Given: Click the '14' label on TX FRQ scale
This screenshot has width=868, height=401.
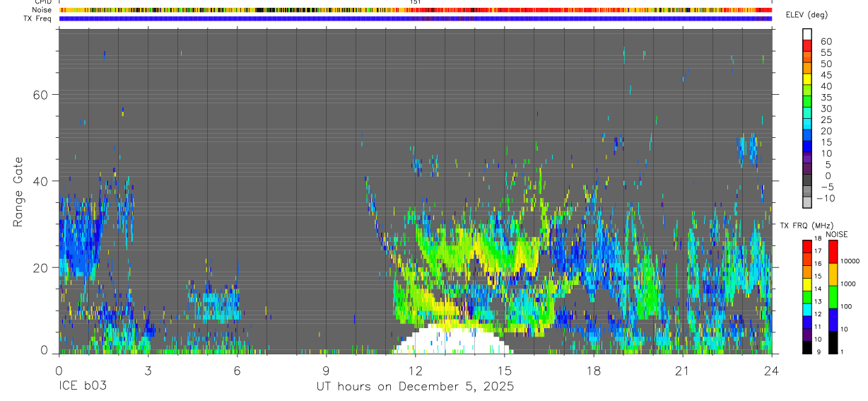Looking at the screenshot, I should [x=817, y=289].
